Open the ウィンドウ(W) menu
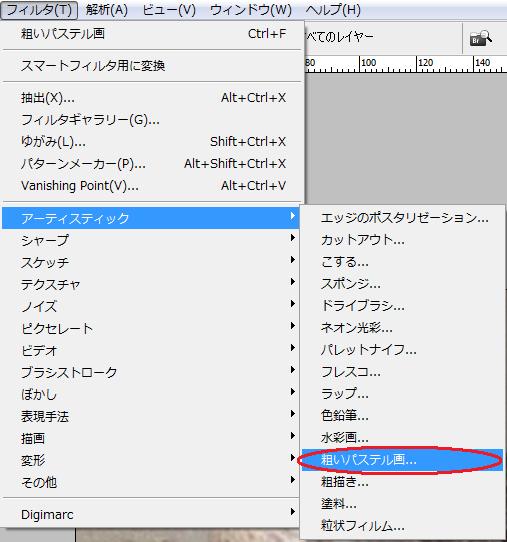Image resolution: width=507 pixels, height=542 pixels. [251, 10]
